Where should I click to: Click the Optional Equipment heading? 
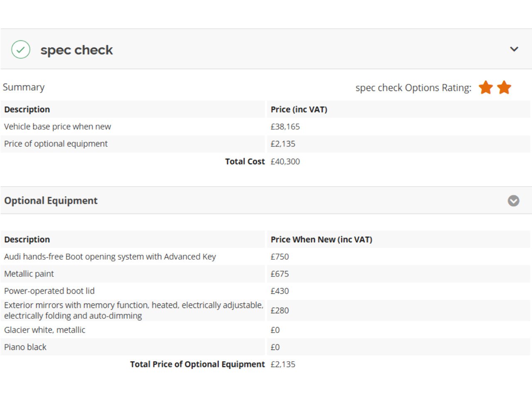point(51,201)
